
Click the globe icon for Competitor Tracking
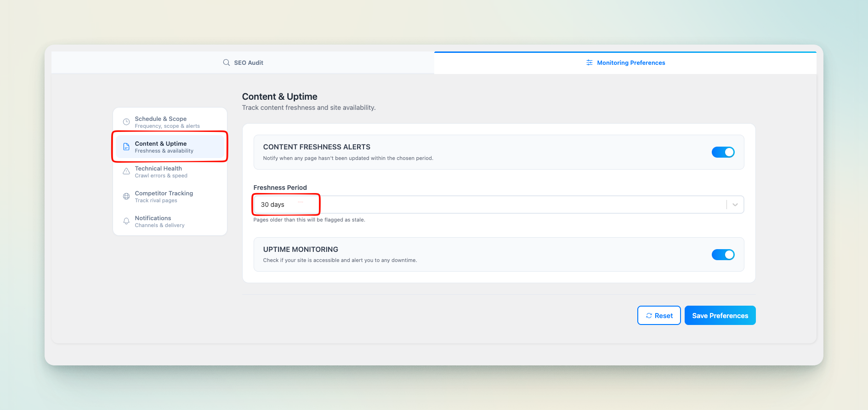point(126,196)
